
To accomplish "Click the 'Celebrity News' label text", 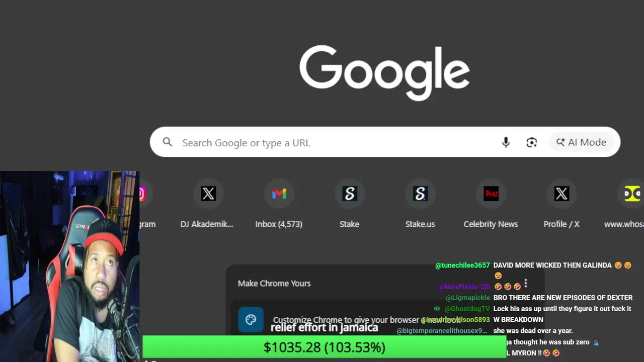I will [491, 224].
